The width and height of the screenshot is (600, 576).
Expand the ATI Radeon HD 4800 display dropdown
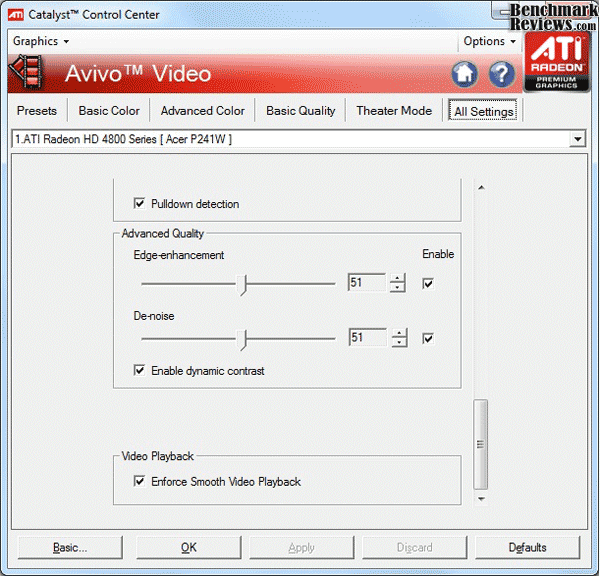(577, 139)
